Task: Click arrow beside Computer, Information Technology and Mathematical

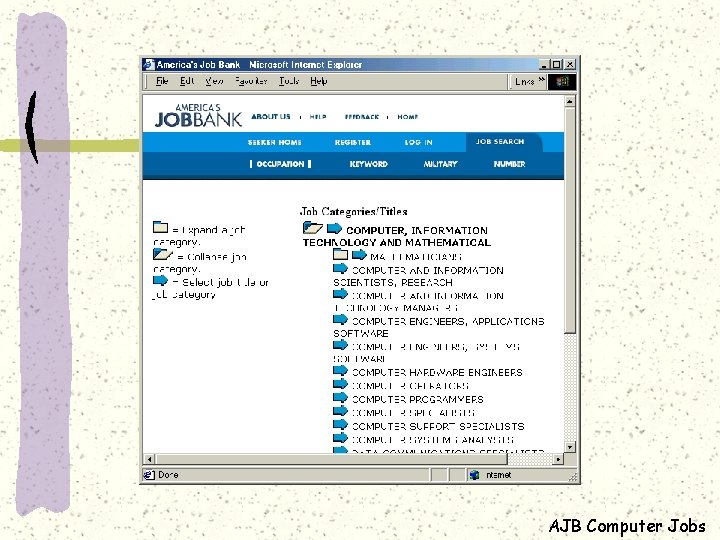Action: (x=334, y=228)
